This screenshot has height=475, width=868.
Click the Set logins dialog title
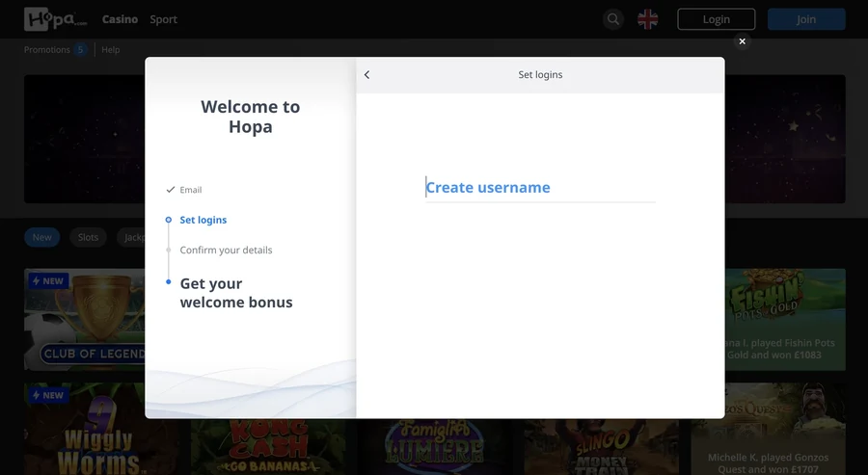(x=540, y=74)
